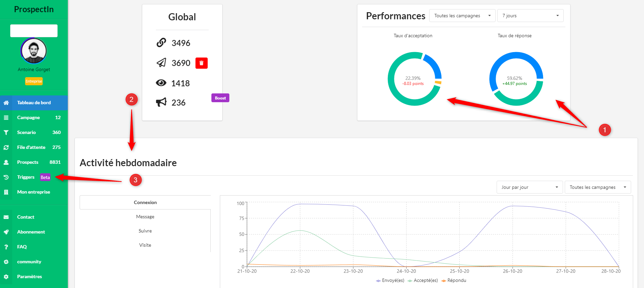Screen dimensions: 644x288
Task: Open the FAQ link in sidebar
Action: click(22, 247)
